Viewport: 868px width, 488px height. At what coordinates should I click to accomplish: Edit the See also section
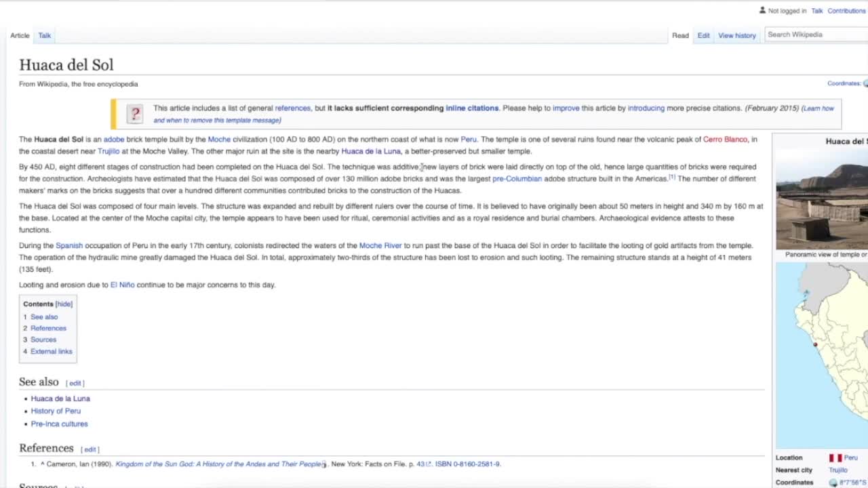pos(75,383)
